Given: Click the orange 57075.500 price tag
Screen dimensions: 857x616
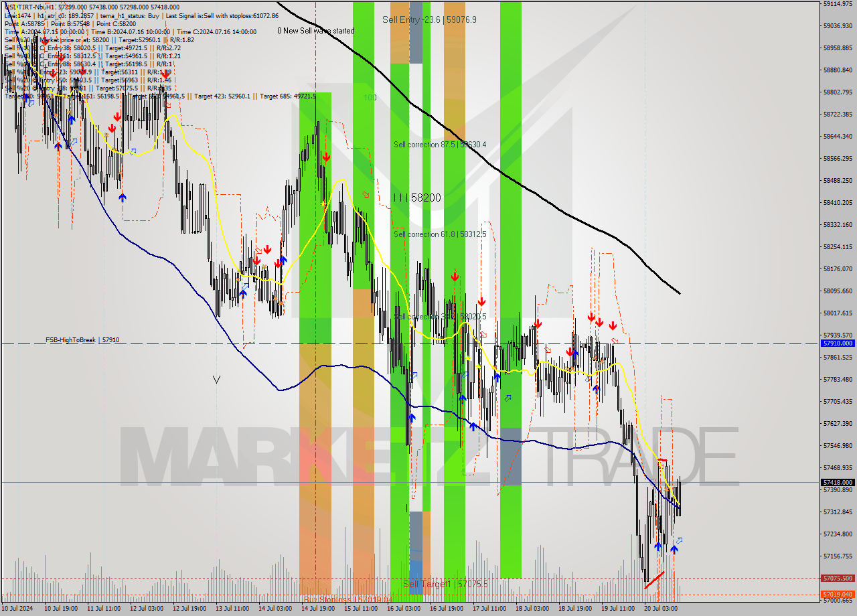Looking at the screenshot, I should coord(838,578).
